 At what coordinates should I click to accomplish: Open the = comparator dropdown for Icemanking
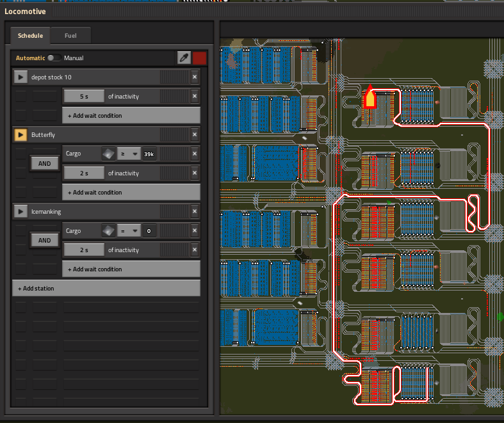coord(129,230)
